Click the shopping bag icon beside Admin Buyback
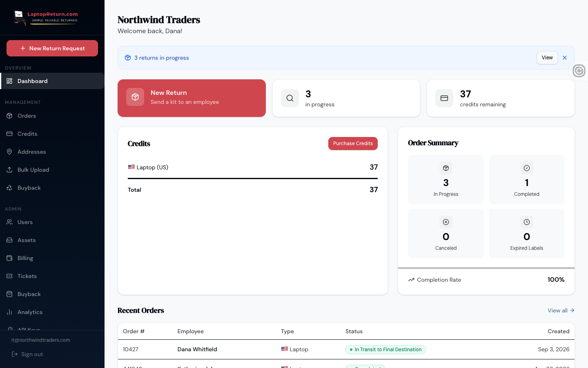 click(9, 294)
